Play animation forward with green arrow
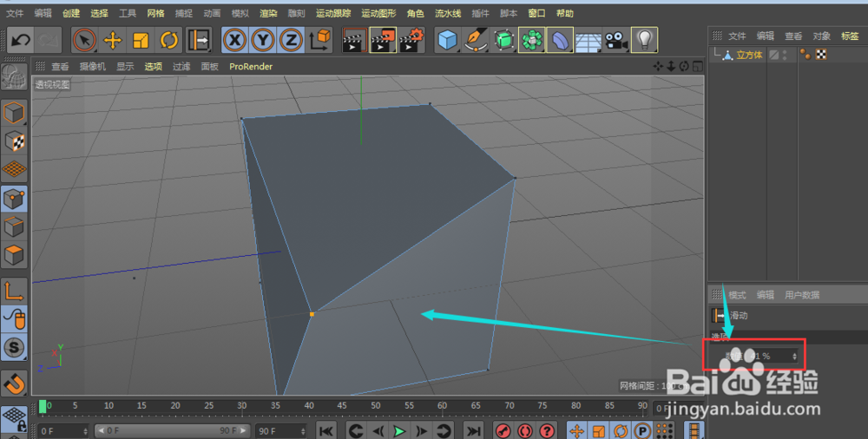 pos(398,430)
